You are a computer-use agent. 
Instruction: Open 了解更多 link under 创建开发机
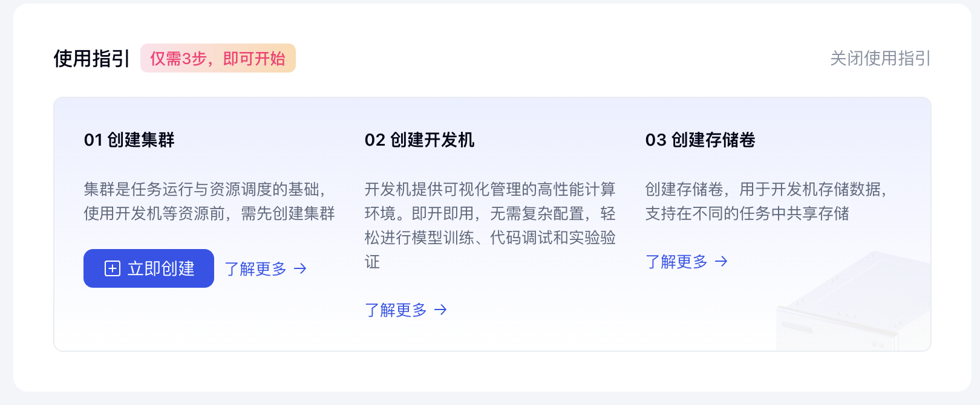(396, 309)
